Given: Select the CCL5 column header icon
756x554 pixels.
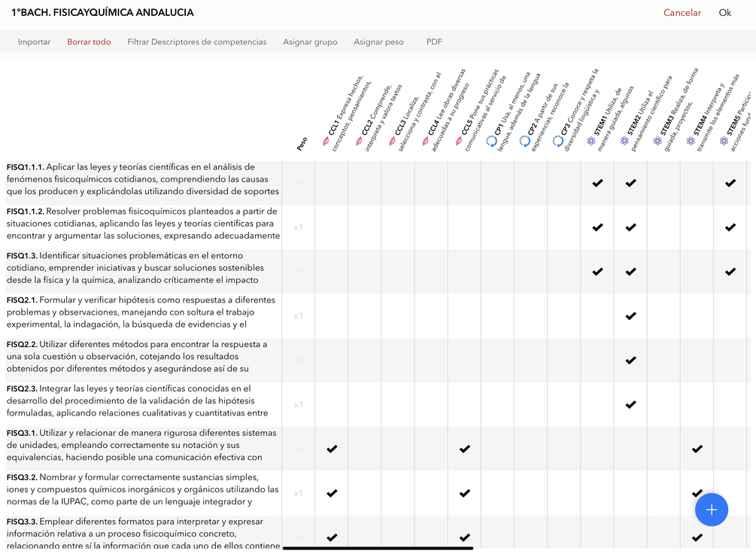Looking at the screenshot, I should (459, 142).
